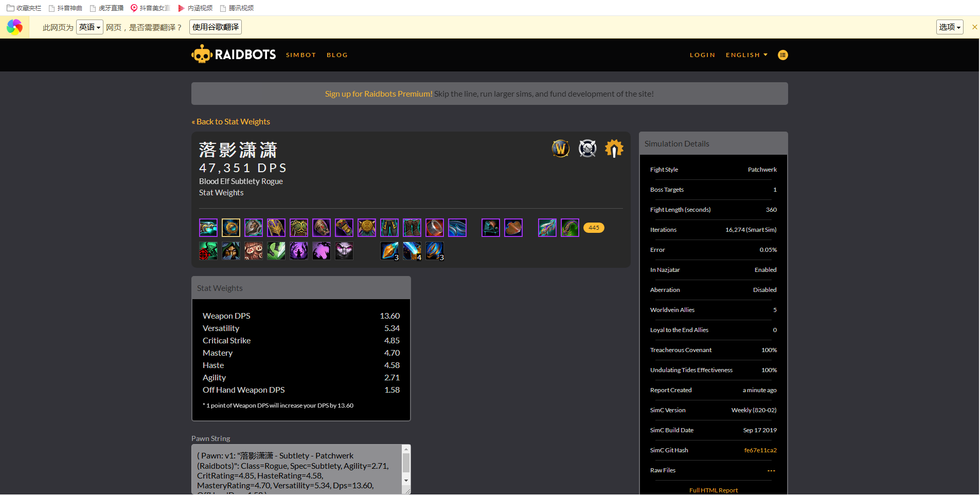Open the 抖音美女 bookmark
The height and width of the screenshot is (496, 980).
pyautogui.click(x=150, y=8)
